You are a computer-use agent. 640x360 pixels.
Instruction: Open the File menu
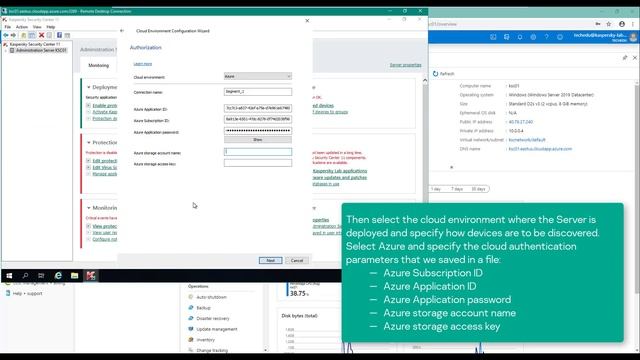click(8, 27)
